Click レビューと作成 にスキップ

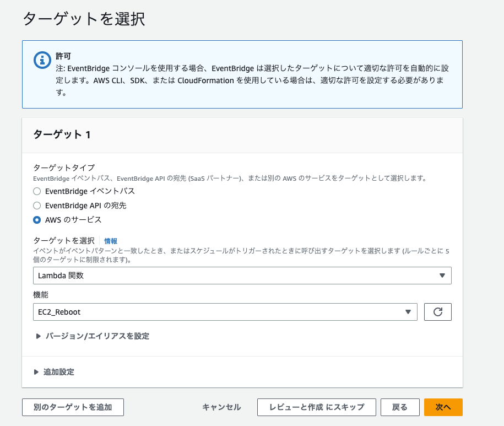click(317, 407)
